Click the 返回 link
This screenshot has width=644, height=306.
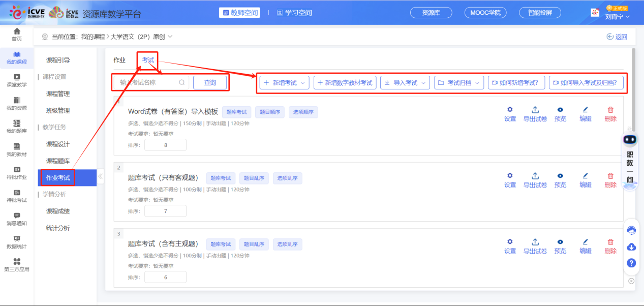coord(617,37)
